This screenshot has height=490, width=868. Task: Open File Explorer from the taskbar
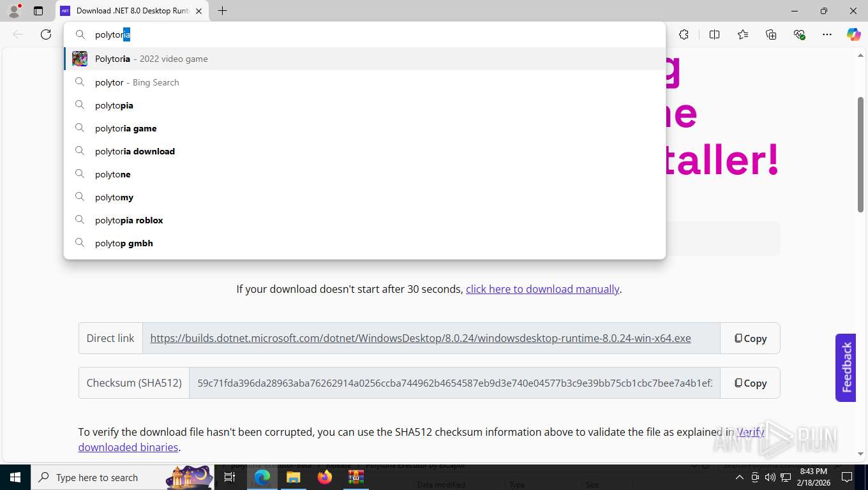tap(293, 477)
